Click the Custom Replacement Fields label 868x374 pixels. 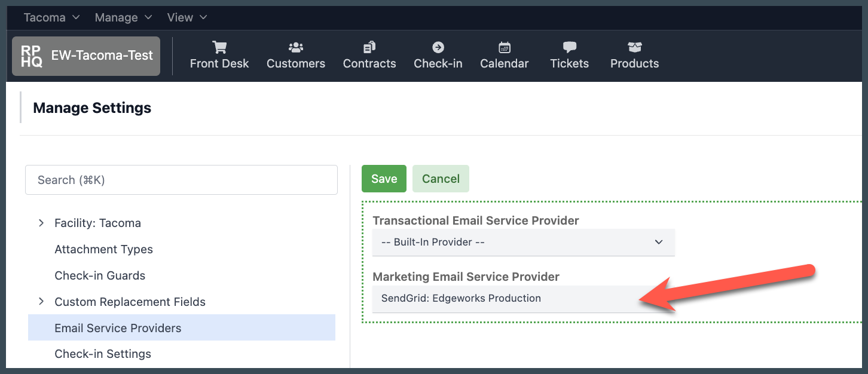[x=130, y=302]
